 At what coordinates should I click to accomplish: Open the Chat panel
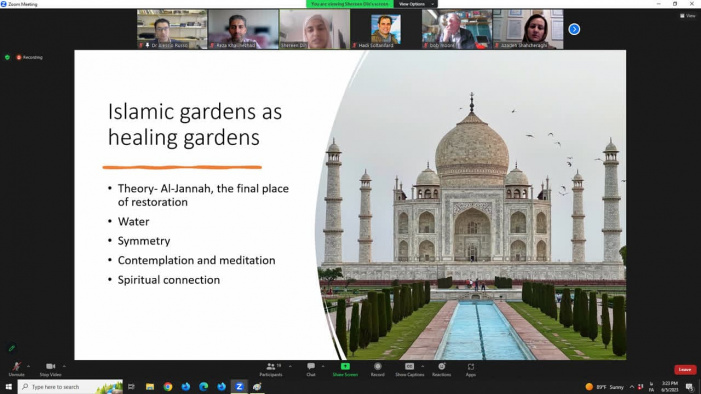pos(311,369)
